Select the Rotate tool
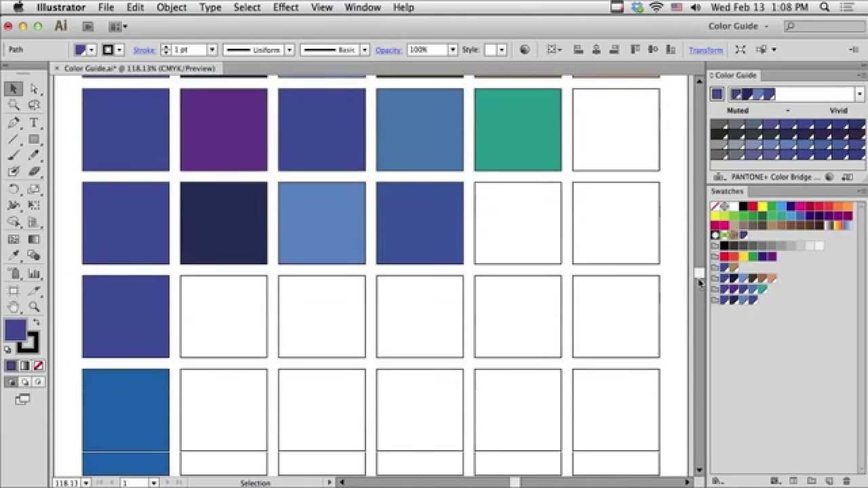The image size is (868, 488). pos(14,189)
